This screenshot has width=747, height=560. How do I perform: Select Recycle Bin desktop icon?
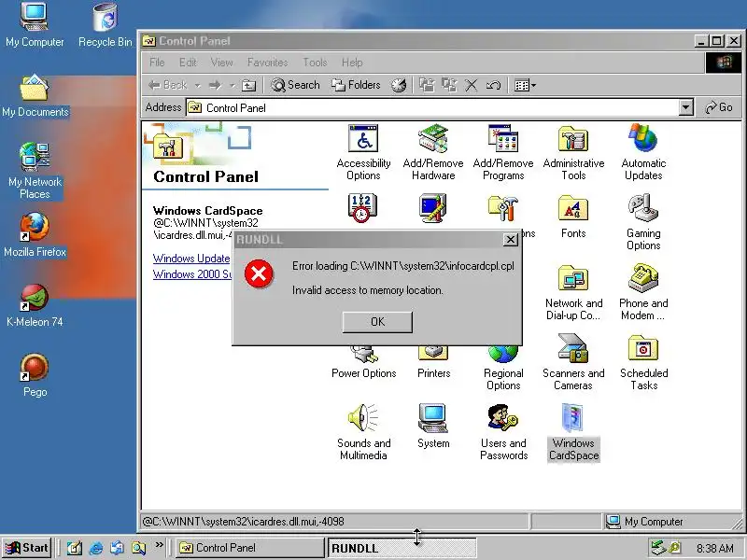tap(106, 25)
